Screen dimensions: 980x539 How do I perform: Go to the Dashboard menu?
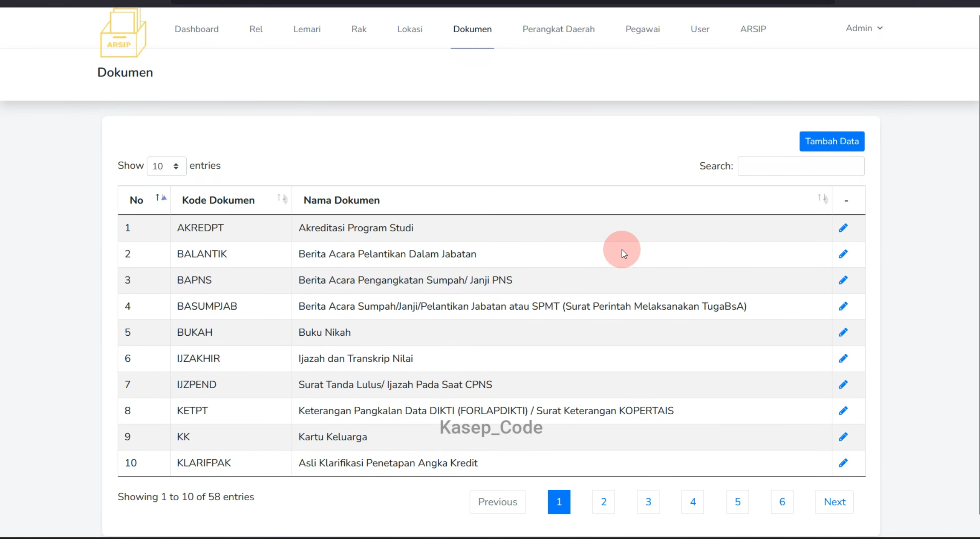197,29
